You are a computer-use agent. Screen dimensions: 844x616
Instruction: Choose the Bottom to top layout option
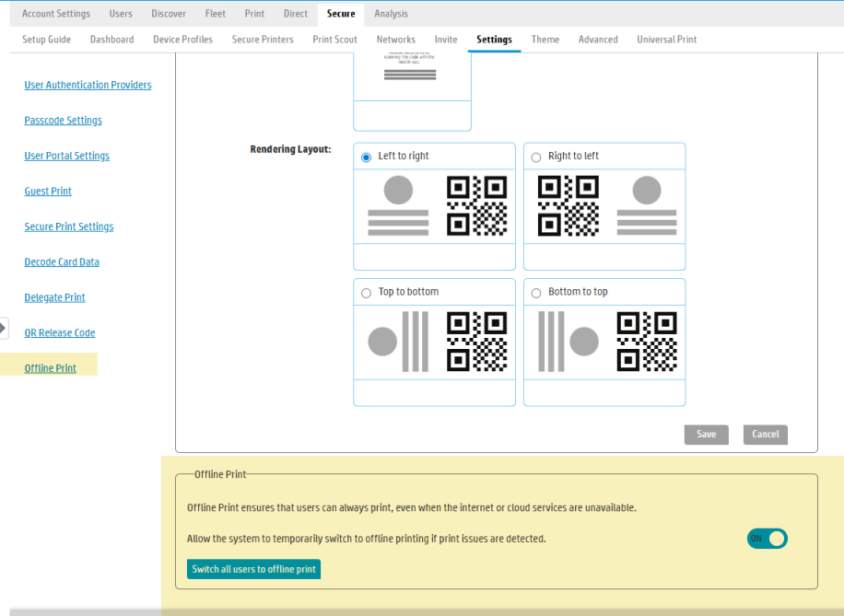(x=536, y=293)
